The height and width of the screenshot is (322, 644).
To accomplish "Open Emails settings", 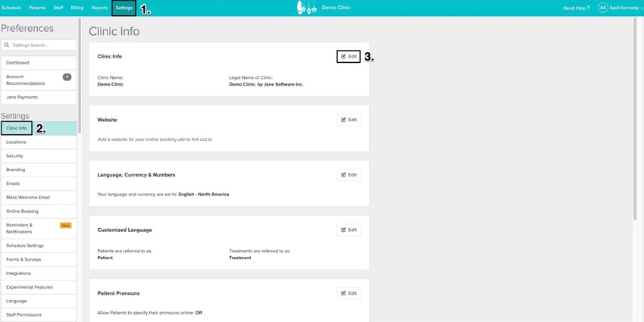I will (x=39, y=183).
